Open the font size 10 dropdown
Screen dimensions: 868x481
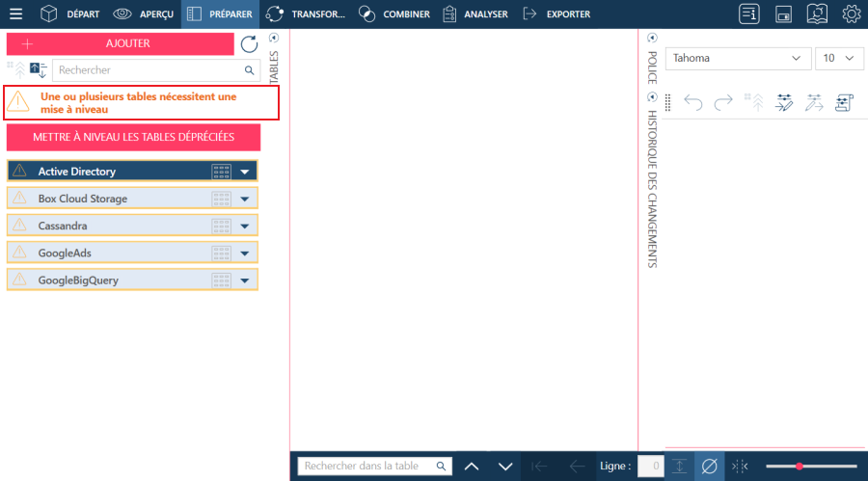click(839, 58)
